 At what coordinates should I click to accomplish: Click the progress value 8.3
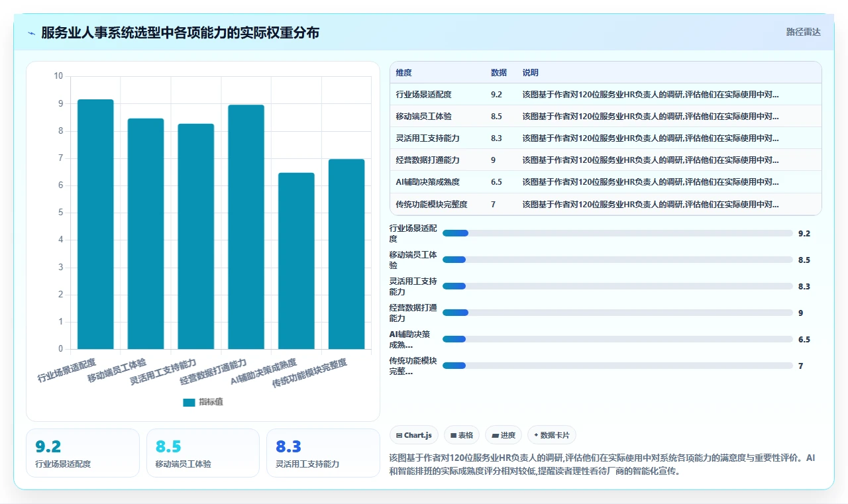click(804, 286)
